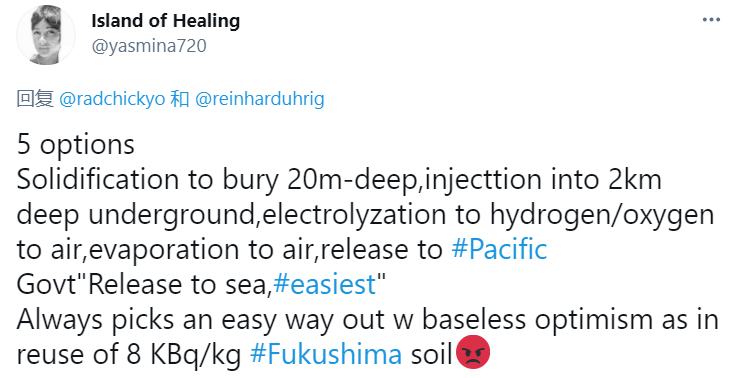
Task: Open the Island of Healing display name
Action: 165,21
